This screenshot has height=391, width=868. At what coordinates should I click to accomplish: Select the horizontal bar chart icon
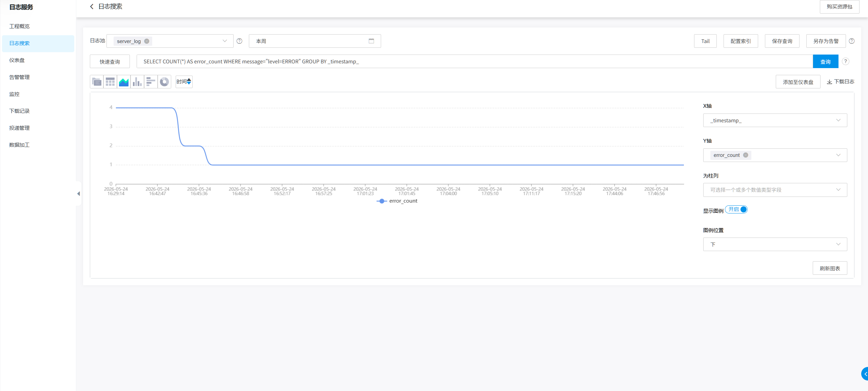pos(151,82)
